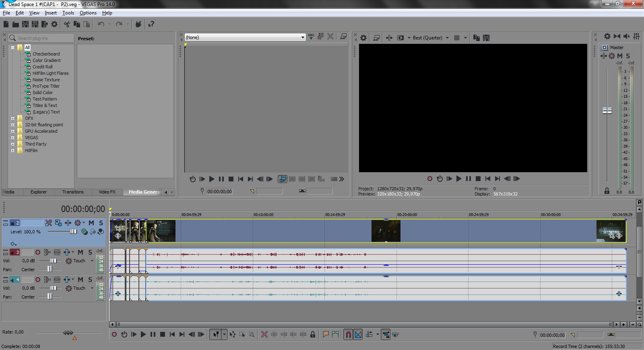Click main transport Play button below timeline

(x=143, y=334)
